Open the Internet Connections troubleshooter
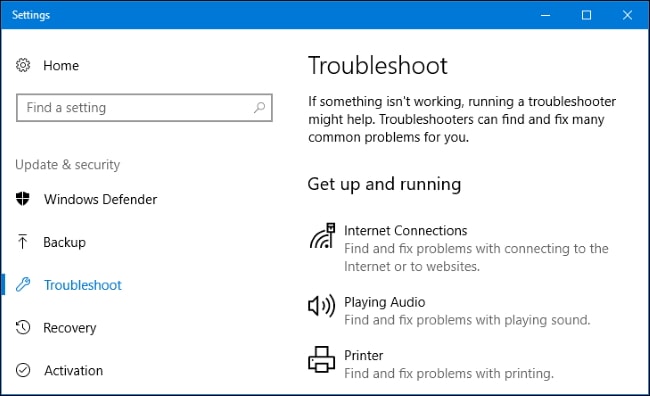The image size is (650, 396). pyautogui.click(x=459, y=248)
